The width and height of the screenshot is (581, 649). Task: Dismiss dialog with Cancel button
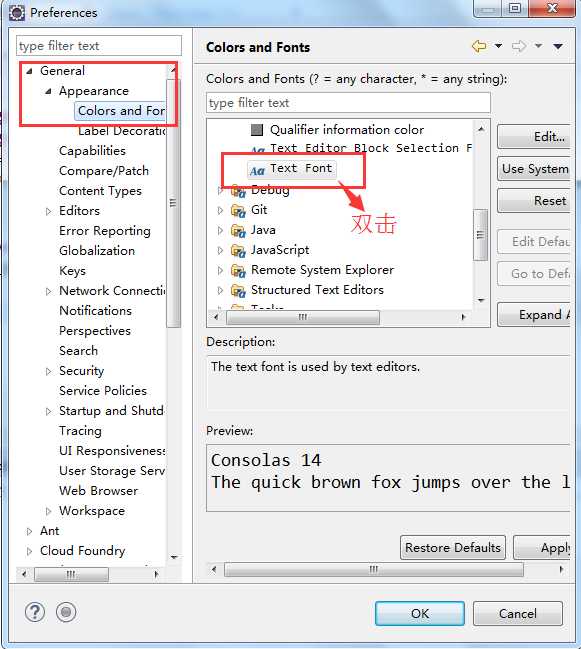[x=518, y=613]
